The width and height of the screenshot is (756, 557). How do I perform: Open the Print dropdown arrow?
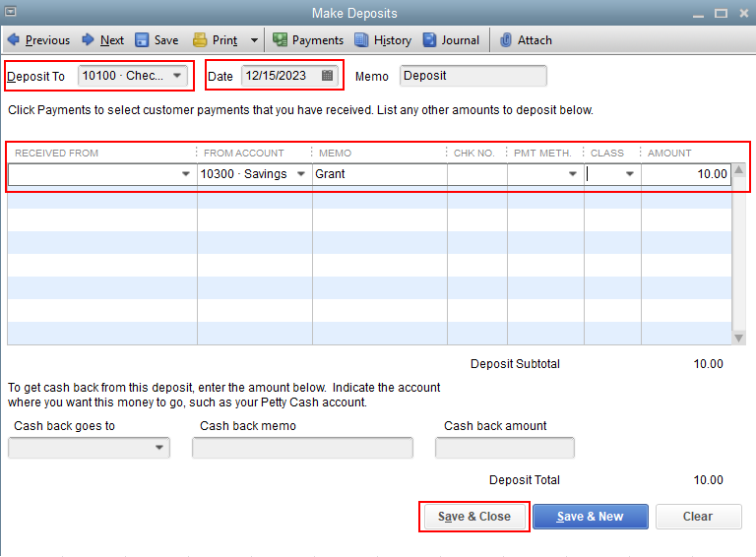pyautogui.click(x=254, y=40)
